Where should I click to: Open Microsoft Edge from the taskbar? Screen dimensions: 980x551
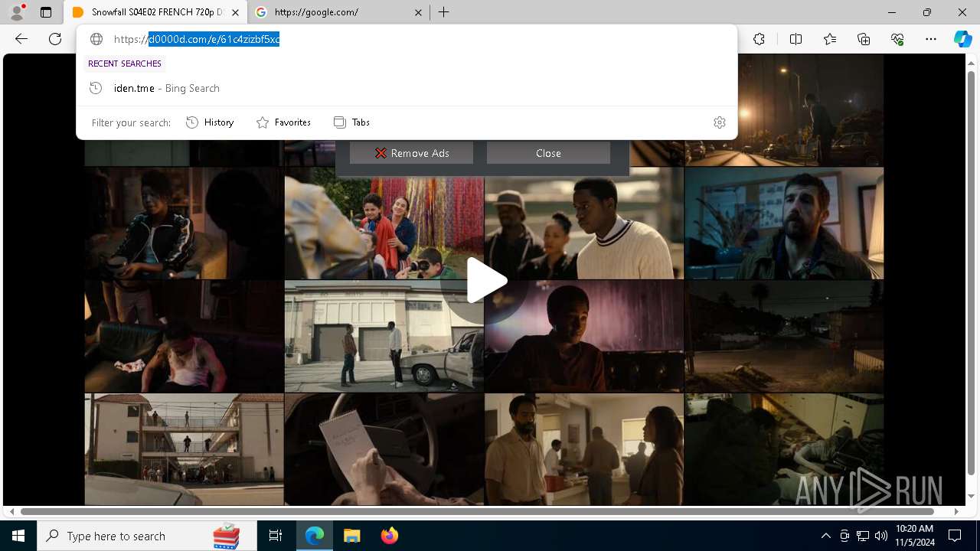point(315,536)
